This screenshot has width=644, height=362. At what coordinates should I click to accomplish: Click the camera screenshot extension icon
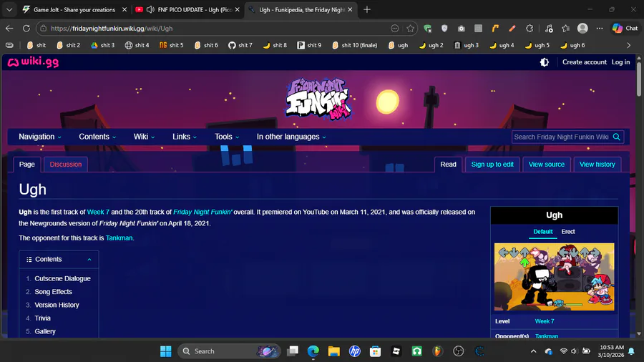click(x=462, y=29)
